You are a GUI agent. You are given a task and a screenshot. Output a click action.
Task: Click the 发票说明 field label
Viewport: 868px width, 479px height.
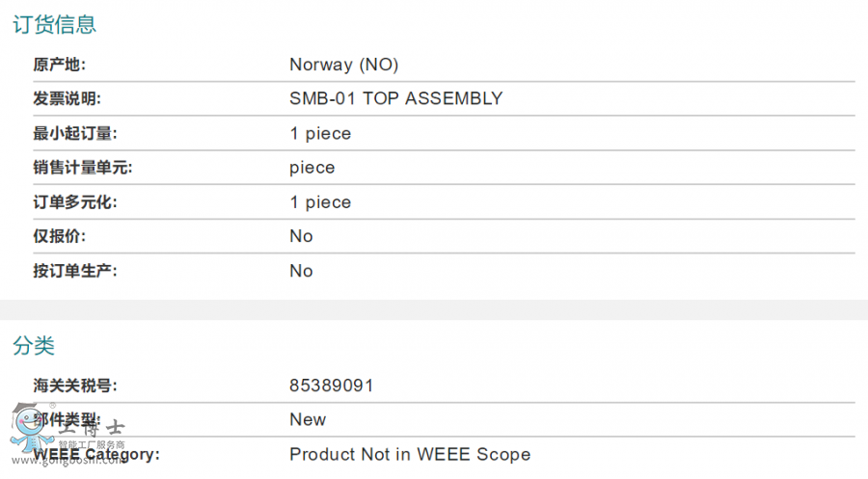coord(67,98)
